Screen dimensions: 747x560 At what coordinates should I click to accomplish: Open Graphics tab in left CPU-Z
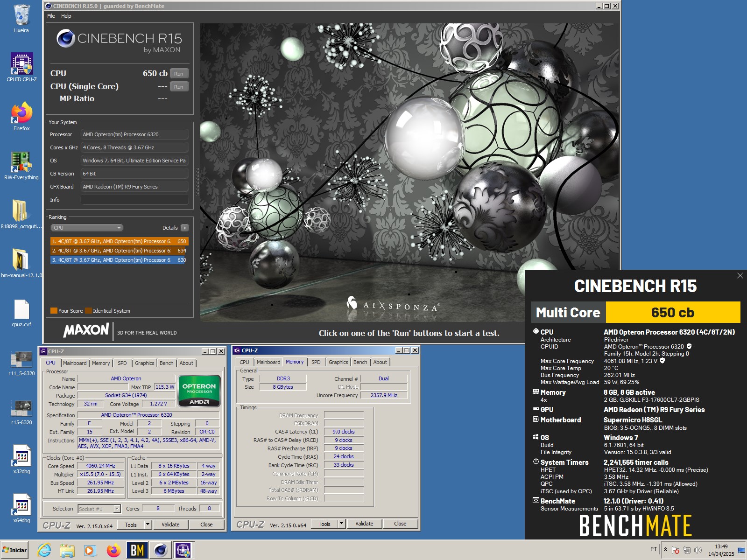(x=145, y=363)
